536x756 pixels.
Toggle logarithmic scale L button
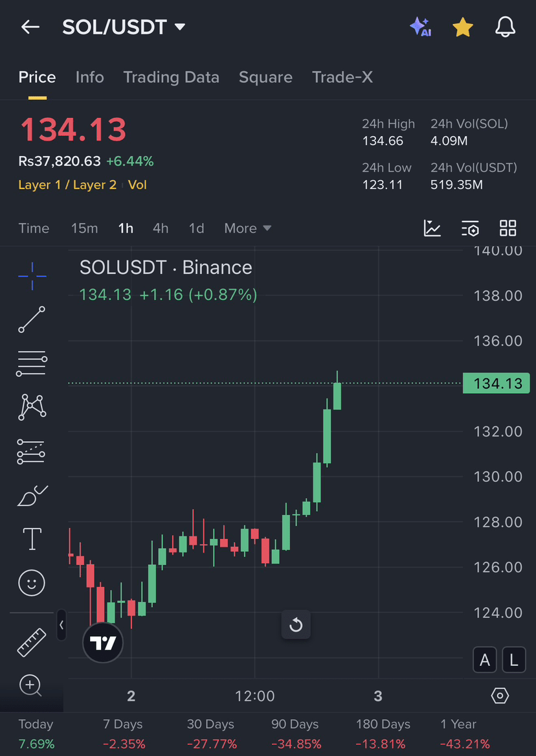514,660
